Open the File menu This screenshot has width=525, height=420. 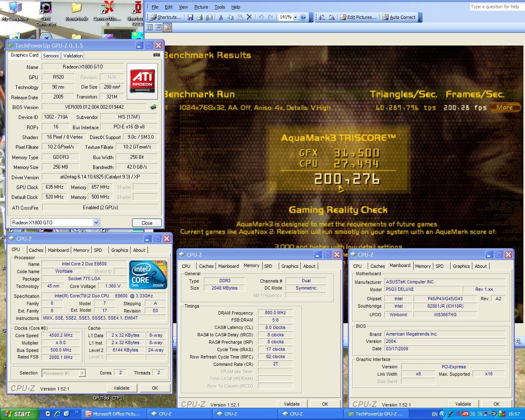(x=155, y=7)
